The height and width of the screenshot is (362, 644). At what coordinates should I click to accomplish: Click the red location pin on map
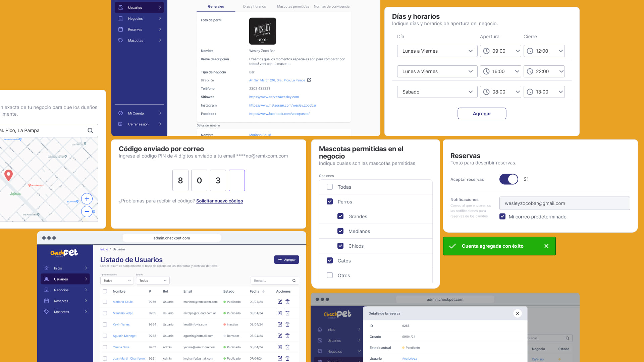8,175
